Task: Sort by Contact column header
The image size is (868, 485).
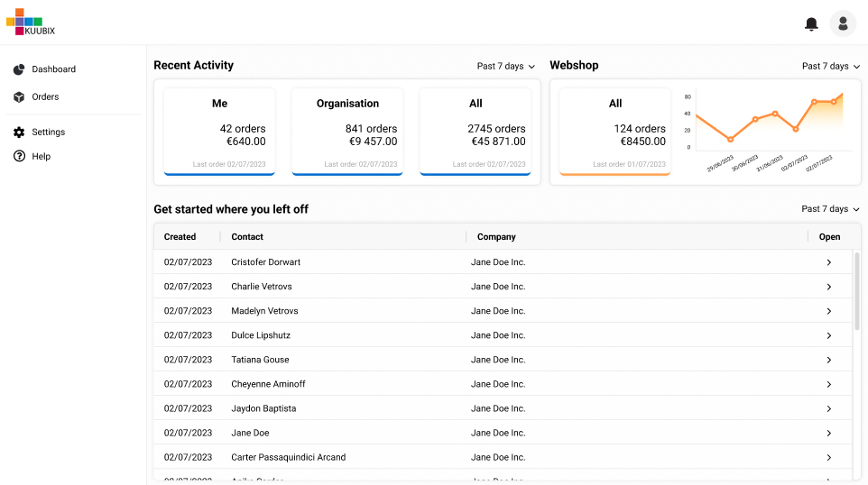Action: [247, 237]
